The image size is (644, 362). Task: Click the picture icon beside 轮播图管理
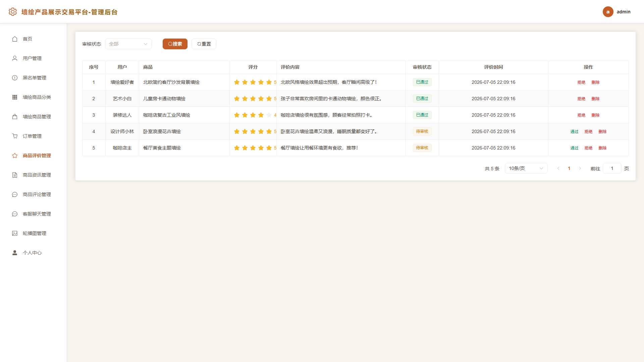click(15, 233)
